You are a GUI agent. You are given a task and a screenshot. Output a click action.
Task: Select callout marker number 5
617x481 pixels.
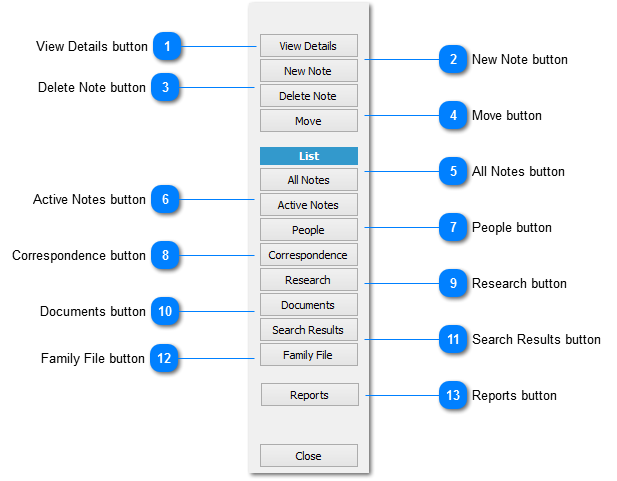(x=453, y=171)
